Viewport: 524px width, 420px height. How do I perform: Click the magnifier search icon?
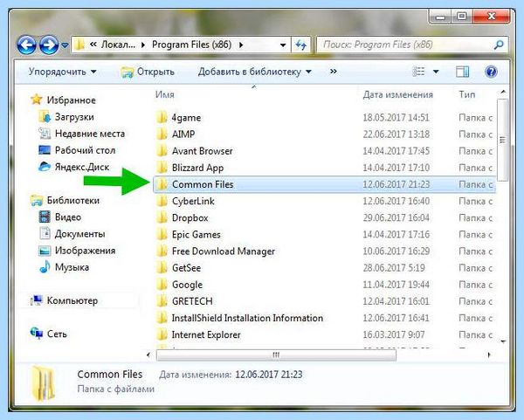pyautogui.click(x=499, y=45)
